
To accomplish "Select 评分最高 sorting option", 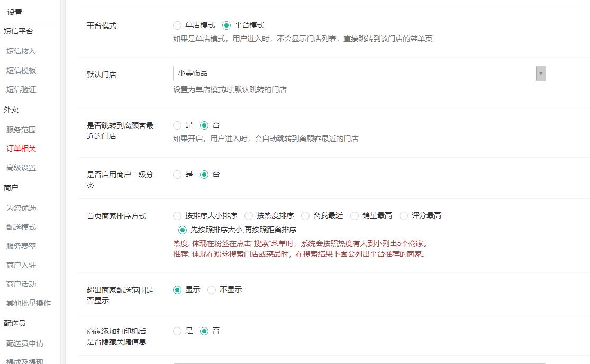I will pyautogui.click(x=403, y=216).
